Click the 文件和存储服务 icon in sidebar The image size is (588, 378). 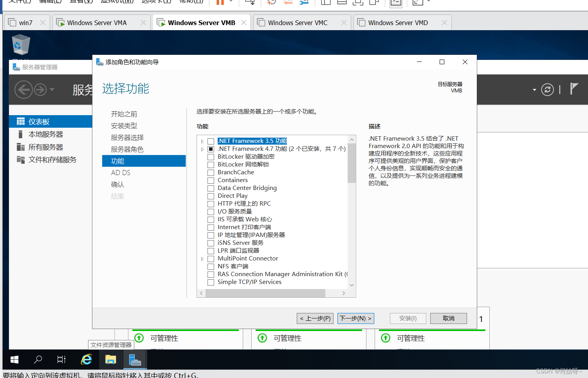coord(21,159)
